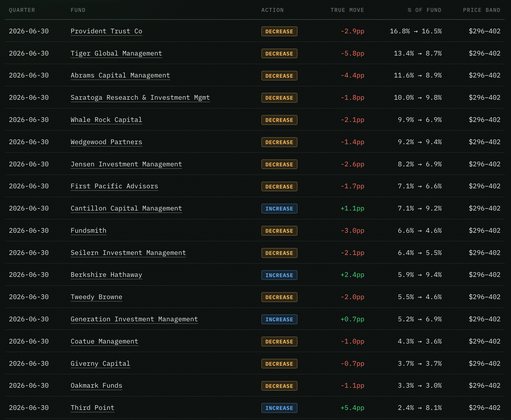Click the INCREASE badge for Berkshire Hathaway
The image size is (511, 420).
[279, 275]
